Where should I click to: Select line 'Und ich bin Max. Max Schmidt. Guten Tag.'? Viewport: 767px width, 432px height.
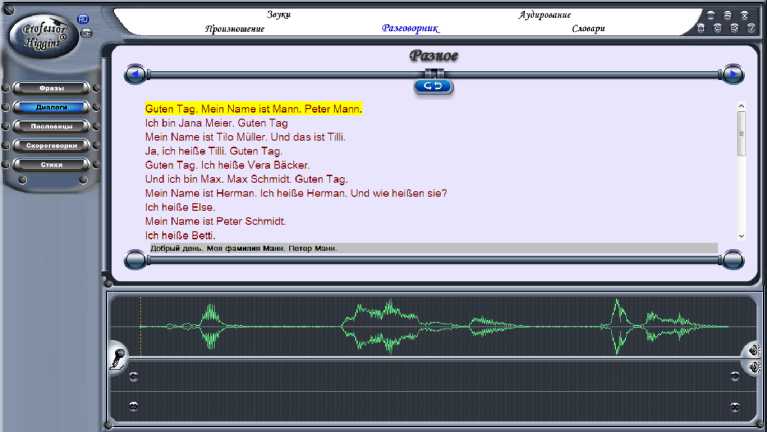tap(246, 179)
